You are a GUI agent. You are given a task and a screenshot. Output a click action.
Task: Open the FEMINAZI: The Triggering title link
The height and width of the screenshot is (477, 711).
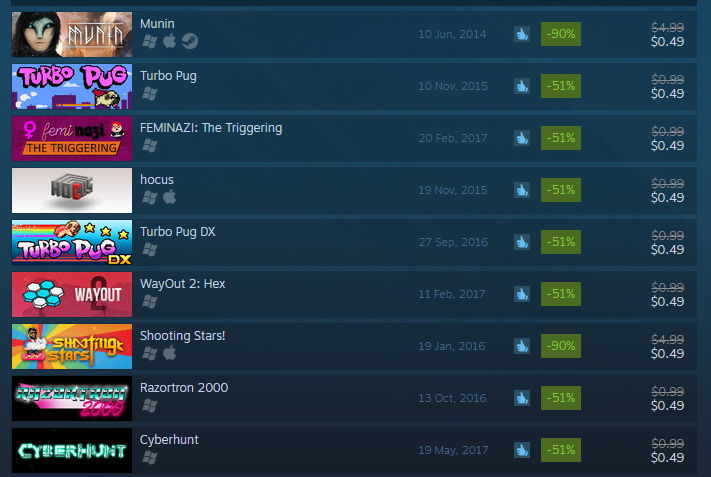(x=211, y=128)
